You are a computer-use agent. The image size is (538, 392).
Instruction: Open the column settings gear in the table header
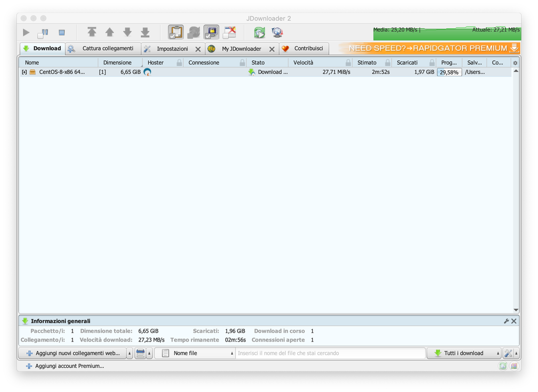[515, 63]
